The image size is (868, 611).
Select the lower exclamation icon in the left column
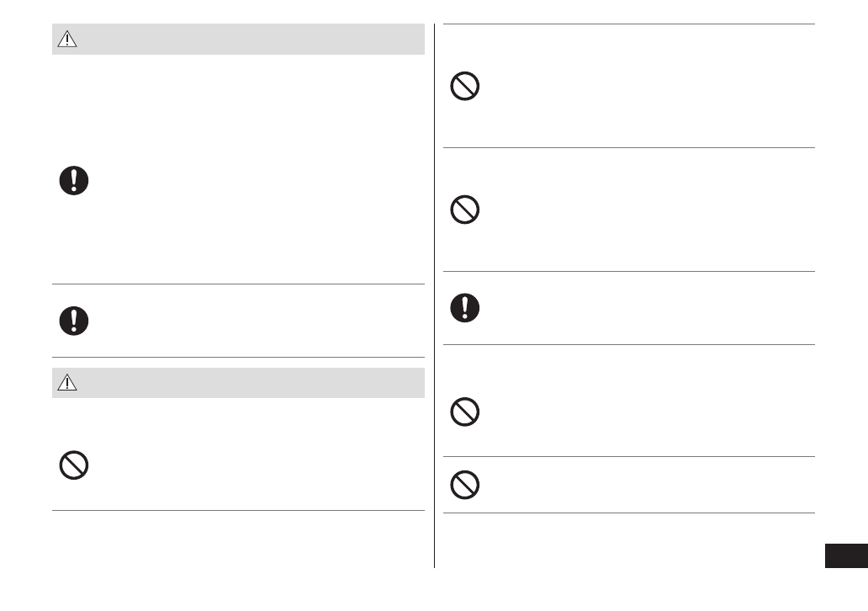click(x=75, y=320)
